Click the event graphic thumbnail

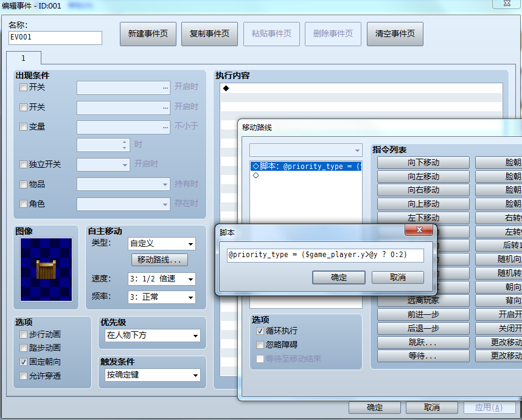point(46,269)
